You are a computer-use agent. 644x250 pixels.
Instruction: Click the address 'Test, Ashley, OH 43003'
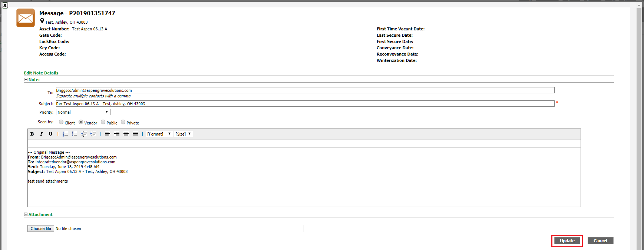click(66, 22)
